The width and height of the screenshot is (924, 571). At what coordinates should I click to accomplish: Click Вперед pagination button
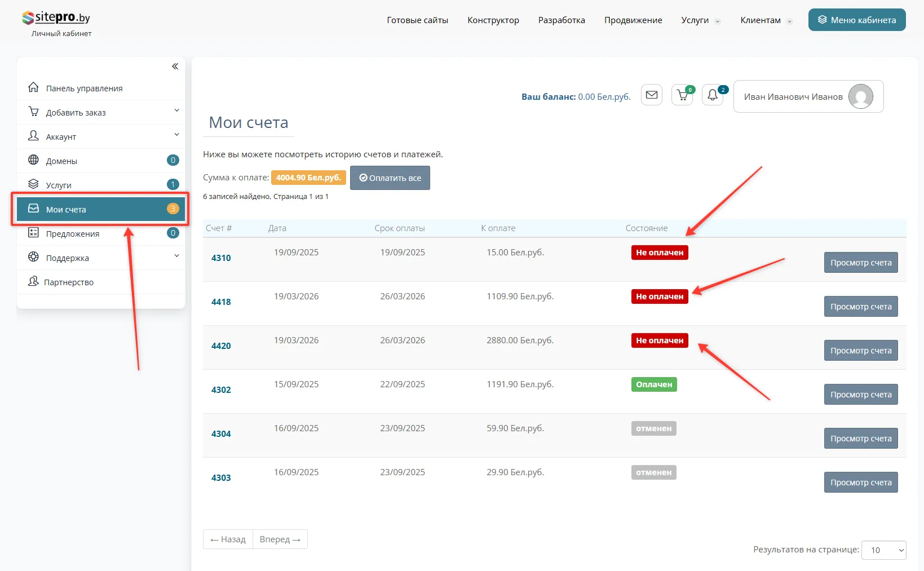tap(280, 539)
